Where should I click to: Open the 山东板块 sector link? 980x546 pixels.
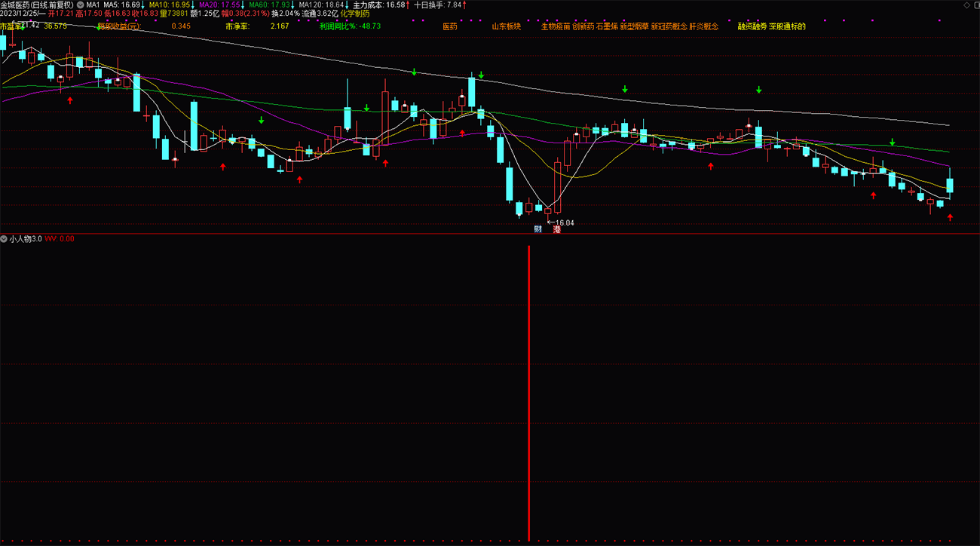click(507, 26)
